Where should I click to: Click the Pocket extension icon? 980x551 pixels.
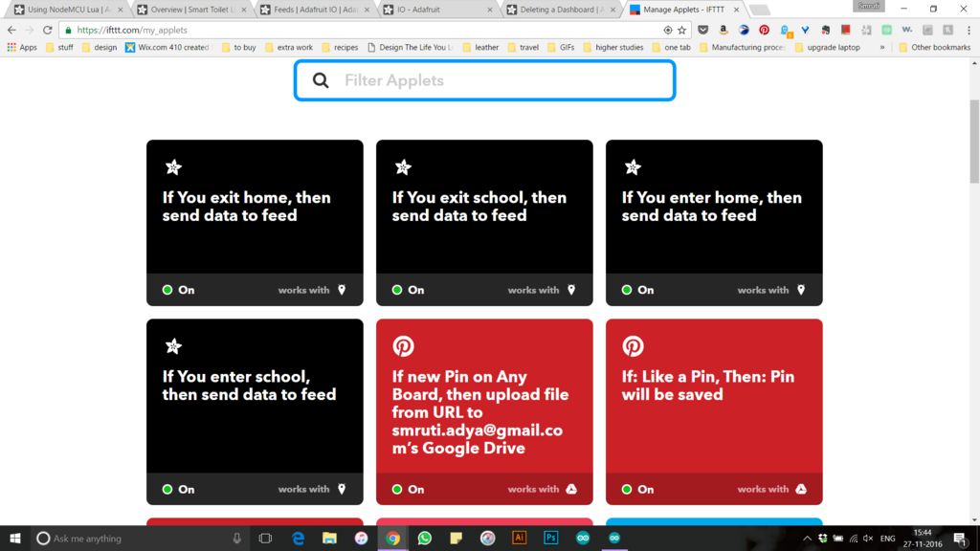point(703,30)
